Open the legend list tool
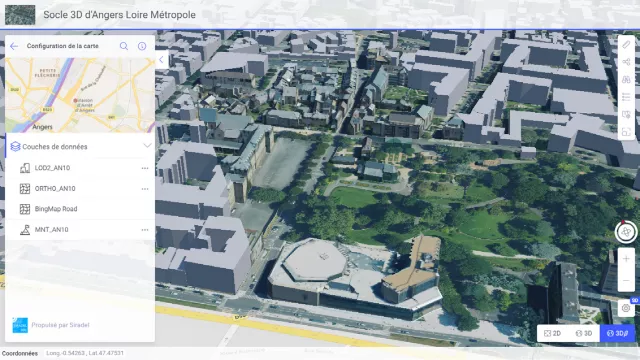Screen dimensions: 640x360 [626, 97]
